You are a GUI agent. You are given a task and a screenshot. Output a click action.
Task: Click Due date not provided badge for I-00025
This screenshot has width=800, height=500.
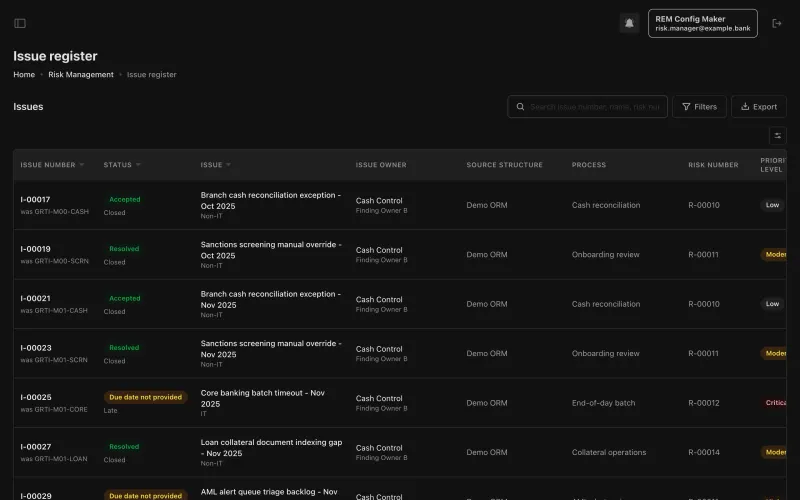[145, 397]
